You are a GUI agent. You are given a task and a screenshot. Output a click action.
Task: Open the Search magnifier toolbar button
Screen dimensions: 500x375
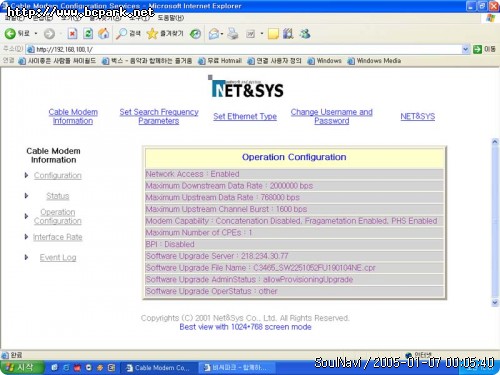coord(128,33)
